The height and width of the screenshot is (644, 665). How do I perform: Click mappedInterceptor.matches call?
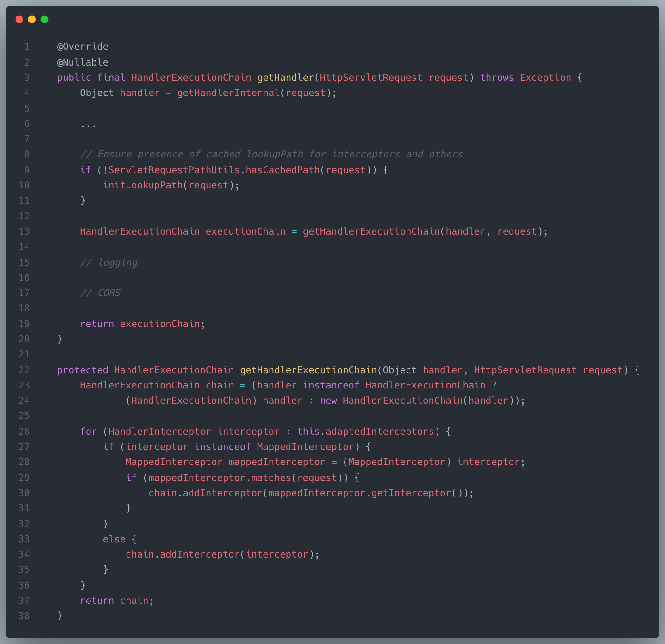coord(220,478)
